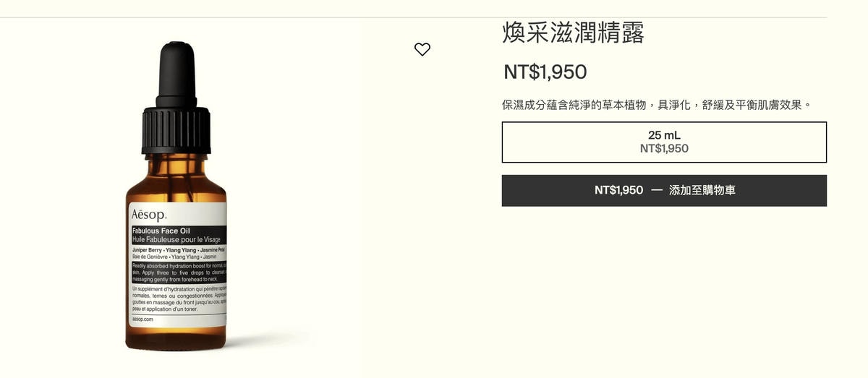
Task: Click the amber glass base of bottle
Action: [x=176, y=339]
